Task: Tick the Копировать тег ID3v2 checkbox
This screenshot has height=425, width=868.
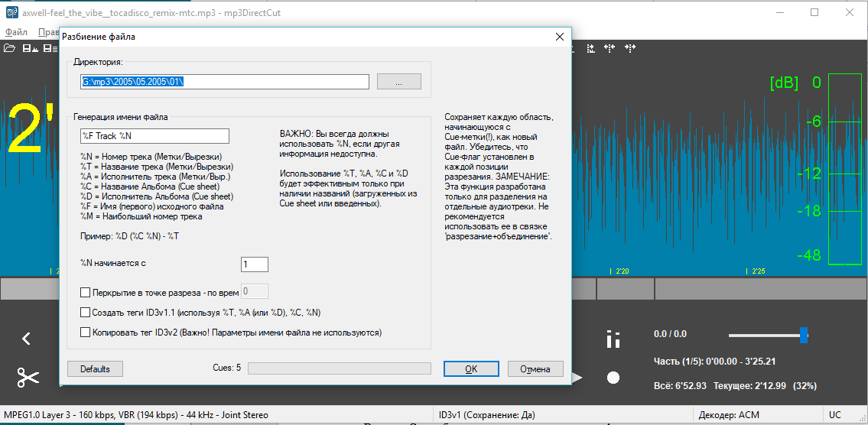Action: coord(85,333)
